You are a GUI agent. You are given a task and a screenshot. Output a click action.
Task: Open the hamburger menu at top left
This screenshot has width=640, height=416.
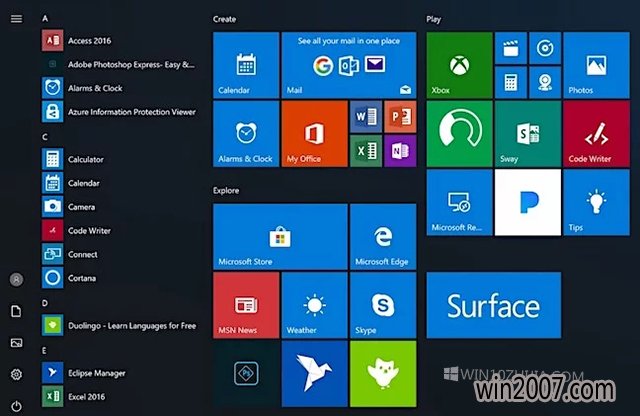(16, 19)
